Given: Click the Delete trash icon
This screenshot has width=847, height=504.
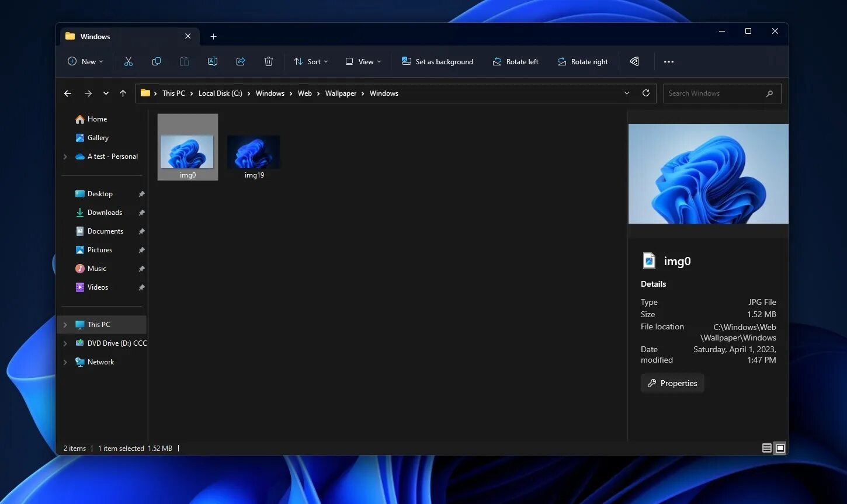Looking at the screenshot, I should click(x=269, y=61).
